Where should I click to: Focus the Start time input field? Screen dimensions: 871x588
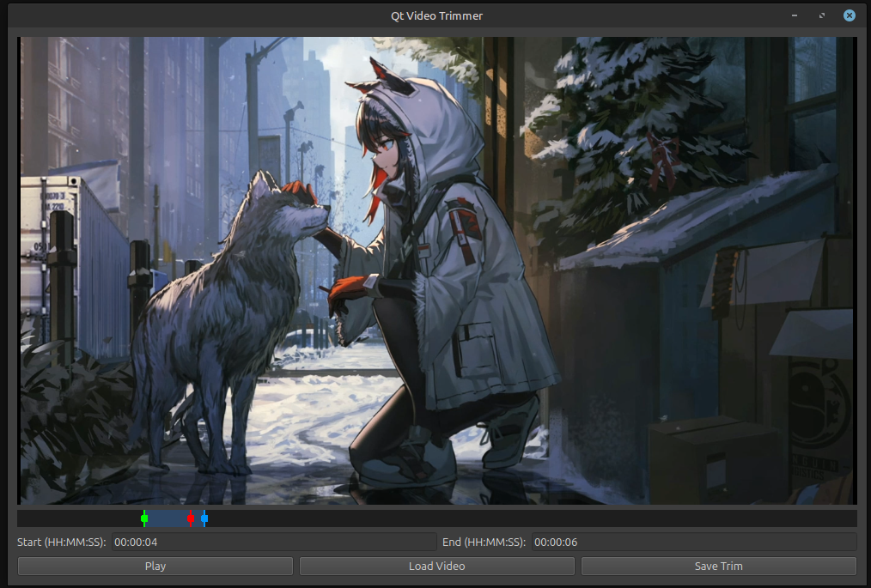click(x=274, y=542)
